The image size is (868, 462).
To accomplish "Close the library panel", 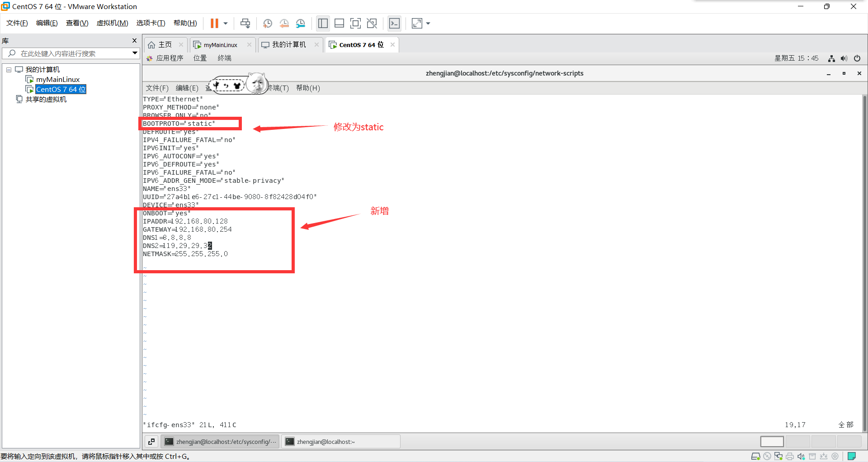I will (134, 41).
